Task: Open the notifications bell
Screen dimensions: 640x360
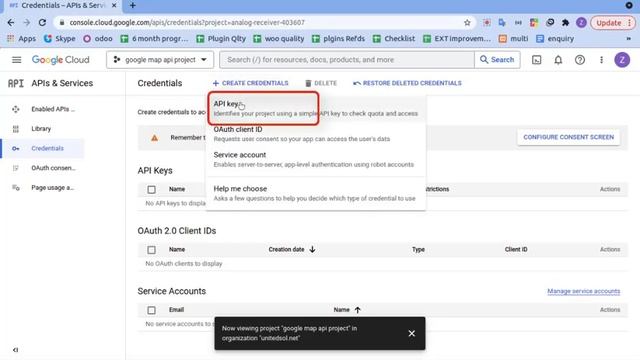Action: tap(558, 60)
